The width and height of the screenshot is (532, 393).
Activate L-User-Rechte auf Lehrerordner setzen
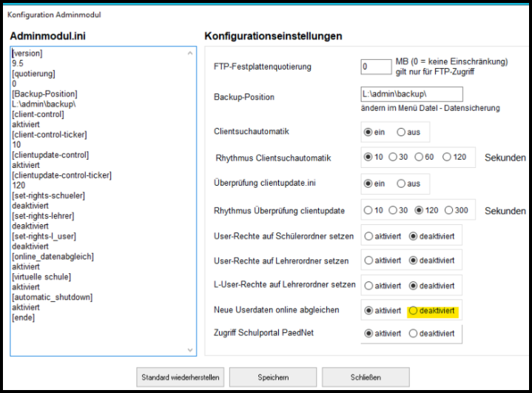(368, 286)
